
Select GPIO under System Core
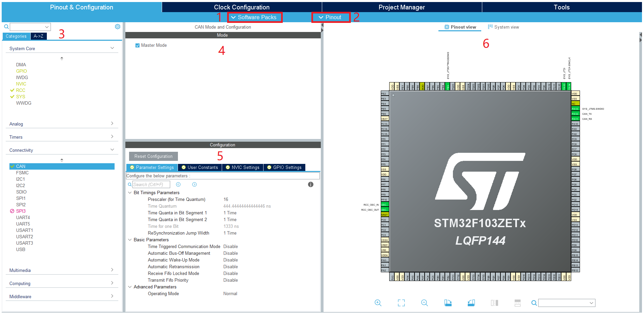point(22,71)
